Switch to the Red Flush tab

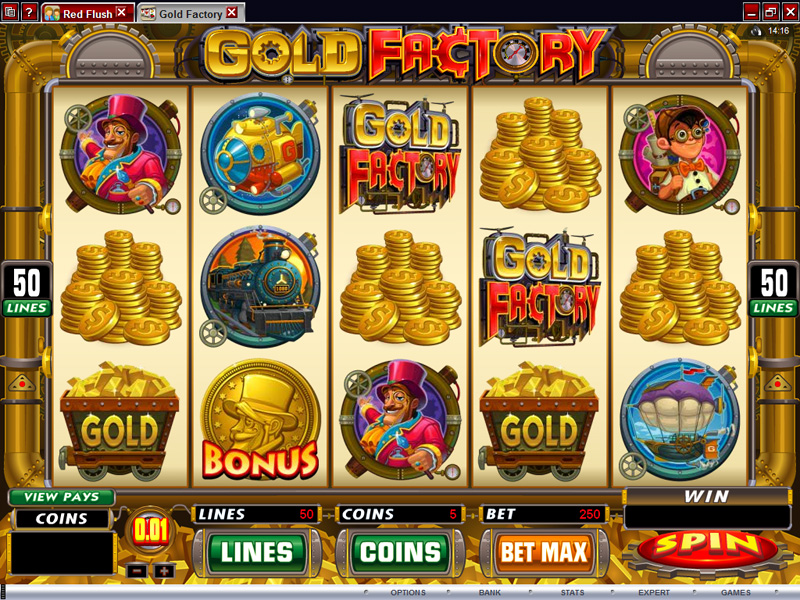click(x=87, y=13)
